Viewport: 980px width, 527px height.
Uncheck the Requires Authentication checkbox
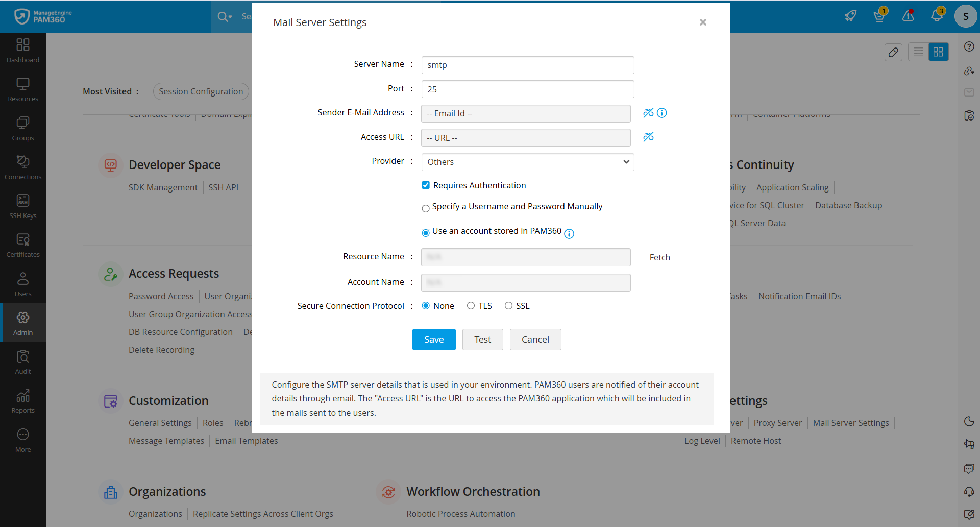click(x=426, y=185)
